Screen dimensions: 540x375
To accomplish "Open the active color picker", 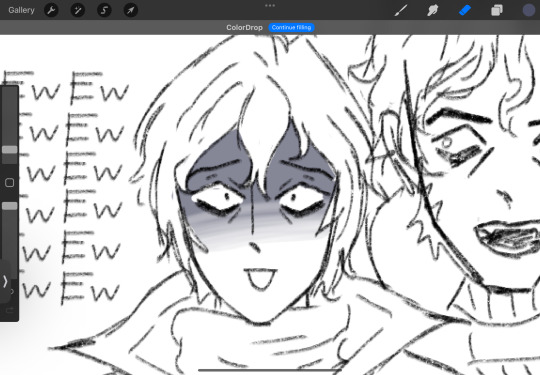I will 529,10.
